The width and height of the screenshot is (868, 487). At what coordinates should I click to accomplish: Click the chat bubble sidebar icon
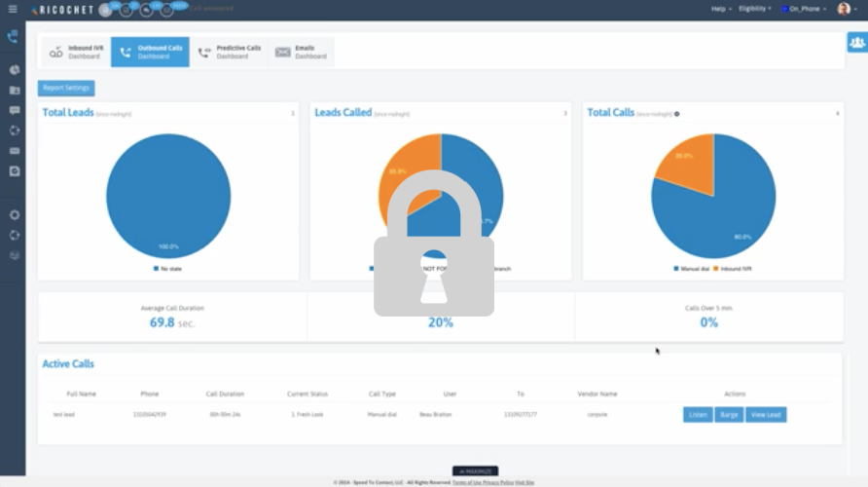coord(15,110)
